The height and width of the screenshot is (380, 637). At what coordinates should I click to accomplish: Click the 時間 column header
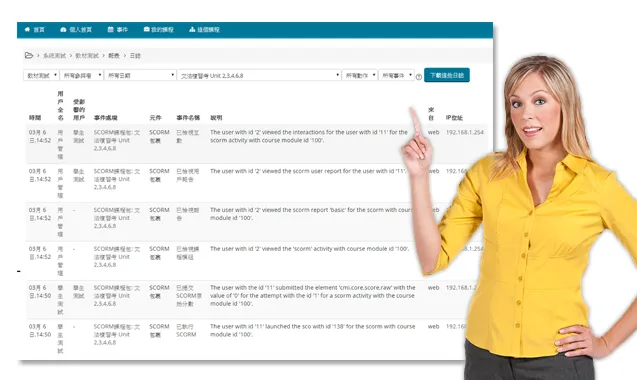point(35,118)
